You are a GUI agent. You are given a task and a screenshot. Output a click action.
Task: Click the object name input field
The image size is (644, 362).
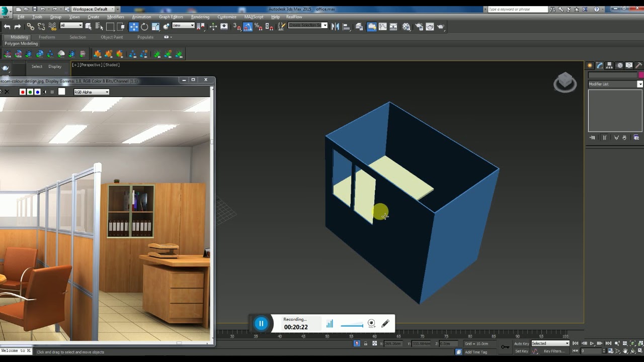(612, 75)
